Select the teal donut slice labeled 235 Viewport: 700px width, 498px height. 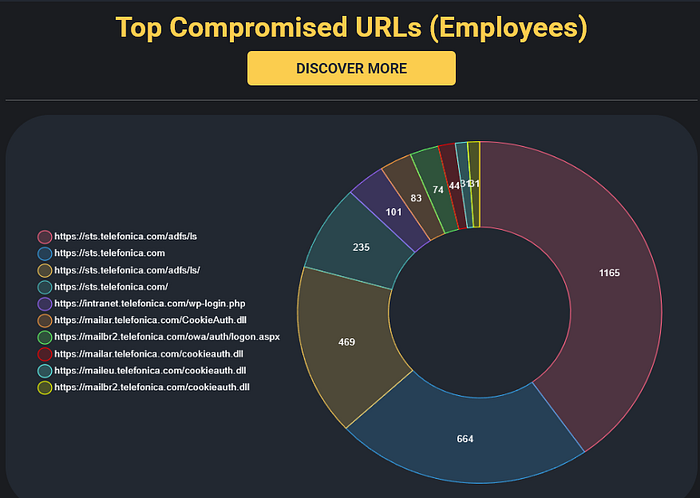[x=361, y=247]
